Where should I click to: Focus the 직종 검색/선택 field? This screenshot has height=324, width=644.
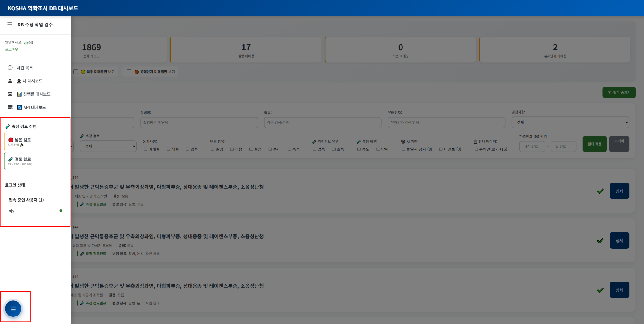[323, 122]
